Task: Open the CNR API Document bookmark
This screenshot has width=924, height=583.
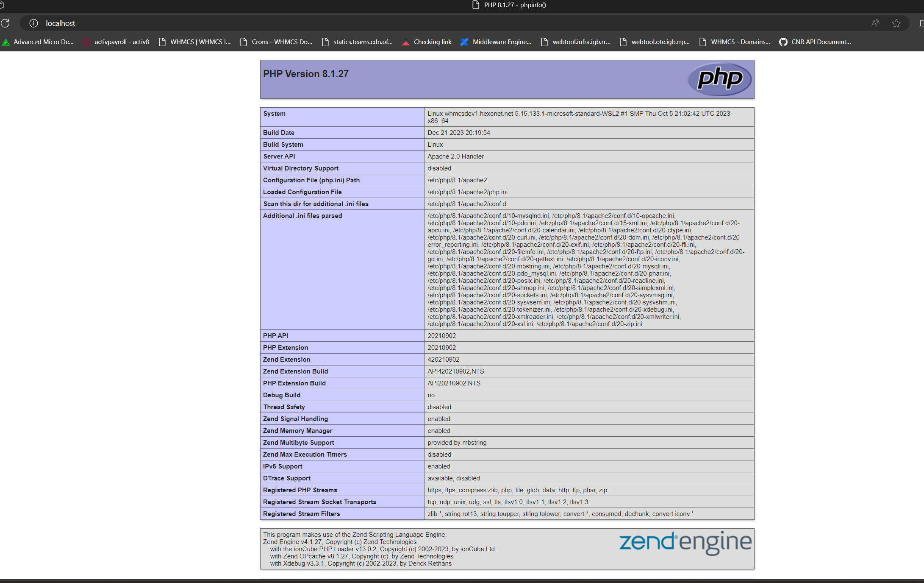Action: tap(815, 42)
